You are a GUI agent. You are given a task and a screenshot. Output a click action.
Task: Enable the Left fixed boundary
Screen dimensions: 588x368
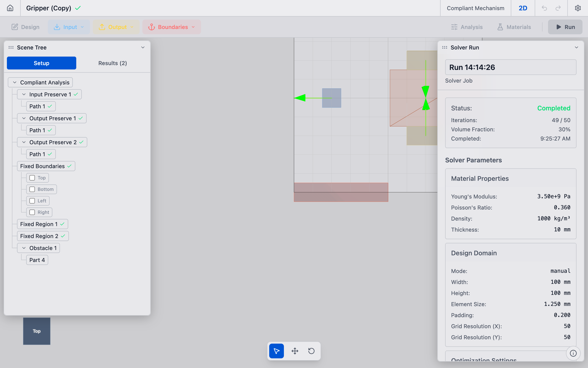pyautogui.click(x=32, y=201)
